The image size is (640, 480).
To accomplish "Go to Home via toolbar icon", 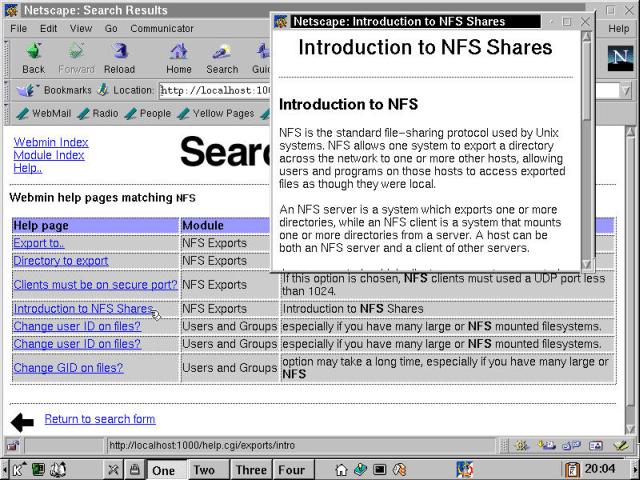I will tap(179, 57).
